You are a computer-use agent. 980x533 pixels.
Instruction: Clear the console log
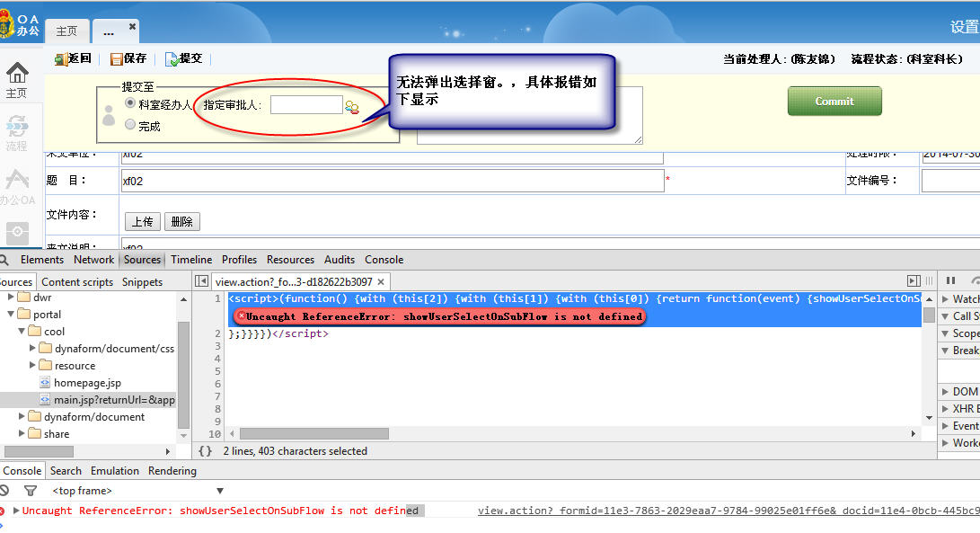4,491
